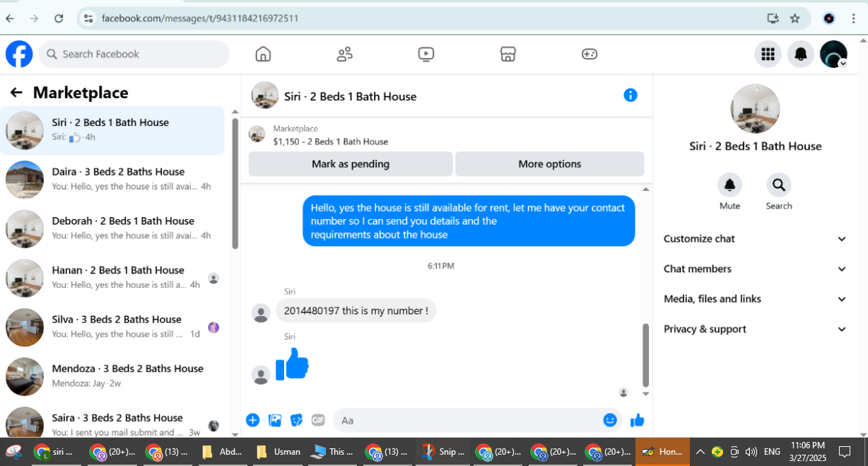Click Siri's large thumbs-up message
Image resolution: width=868 pixels, height=466 pixels.
coord(293,364)
